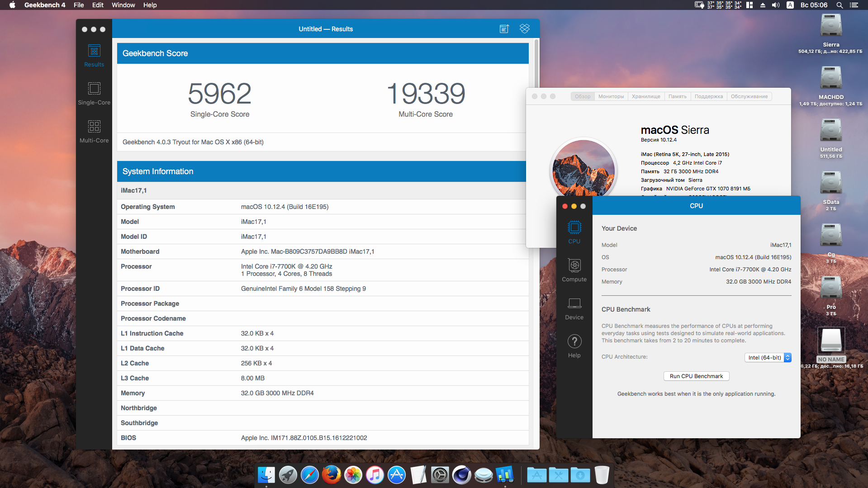This screenshot has height=488, width=868.
Task: Open the Help menu in menu bar
Action: coord(150,5)
